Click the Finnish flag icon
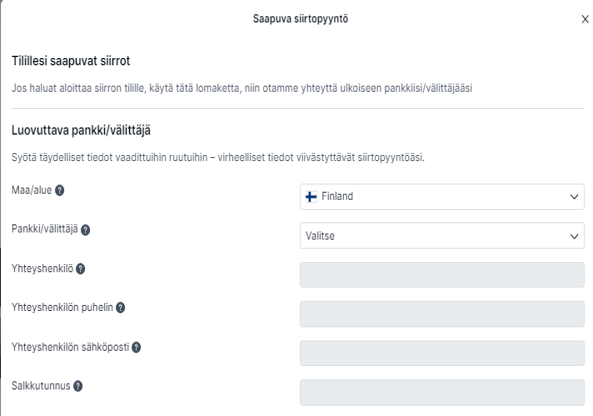This screenshot has height=416, width=593. click(x=311, y=197)
